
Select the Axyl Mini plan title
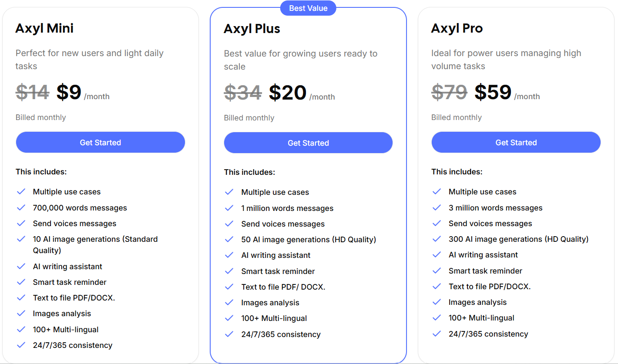(44, 28)
